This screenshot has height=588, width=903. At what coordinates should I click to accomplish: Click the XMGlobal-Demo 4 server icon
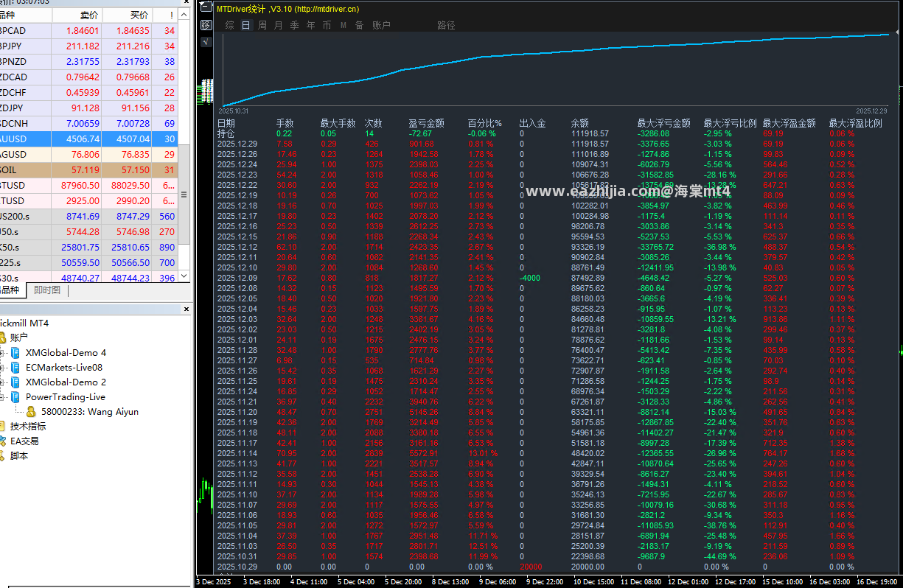[16, 352]
